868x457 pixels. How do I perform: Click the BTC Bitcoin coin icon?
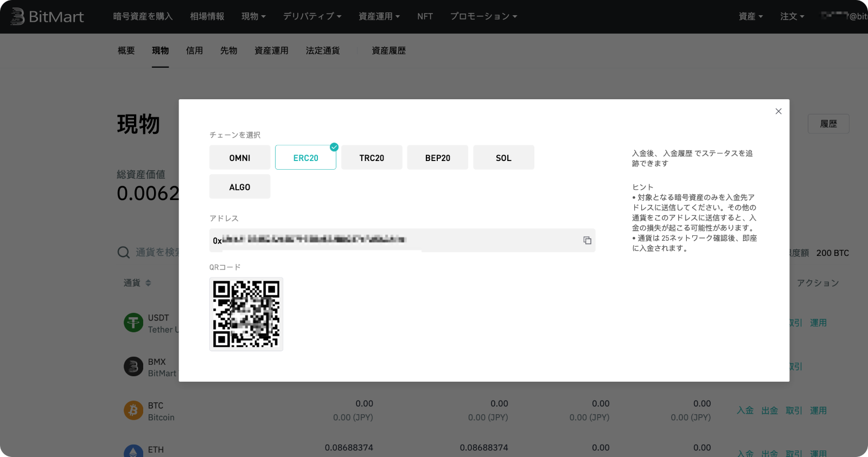133,410
